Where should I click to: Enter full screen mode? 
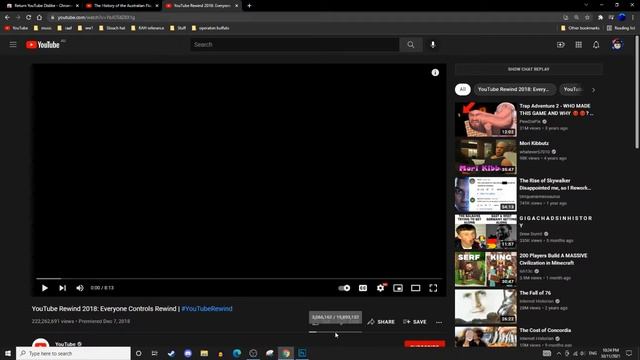tap(433, 288)
